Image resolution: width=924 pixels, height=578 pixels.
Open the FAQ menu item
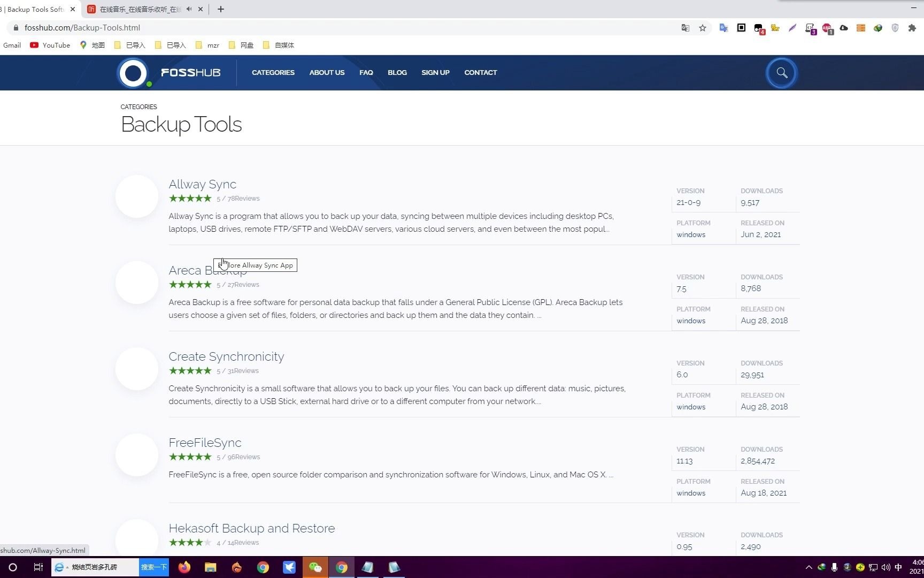pos(366,73)
